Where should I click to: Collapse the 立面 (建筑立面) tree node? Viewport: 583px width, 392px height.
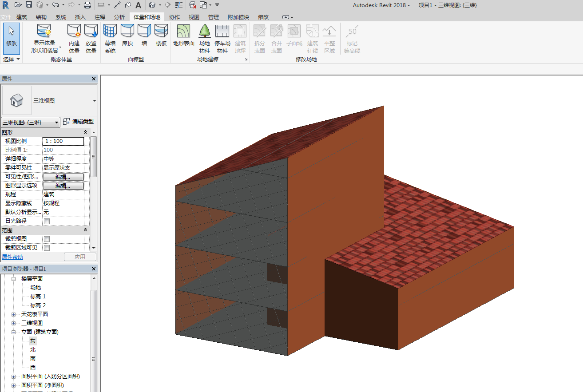tap(13, 332)
